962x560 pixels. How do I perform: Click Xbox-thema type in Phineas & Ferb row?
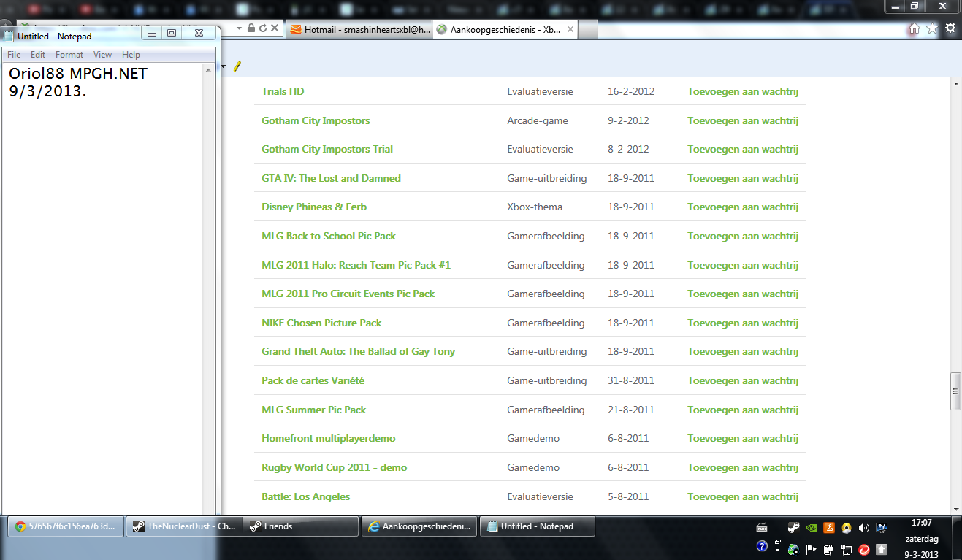[x=535, y=207]
